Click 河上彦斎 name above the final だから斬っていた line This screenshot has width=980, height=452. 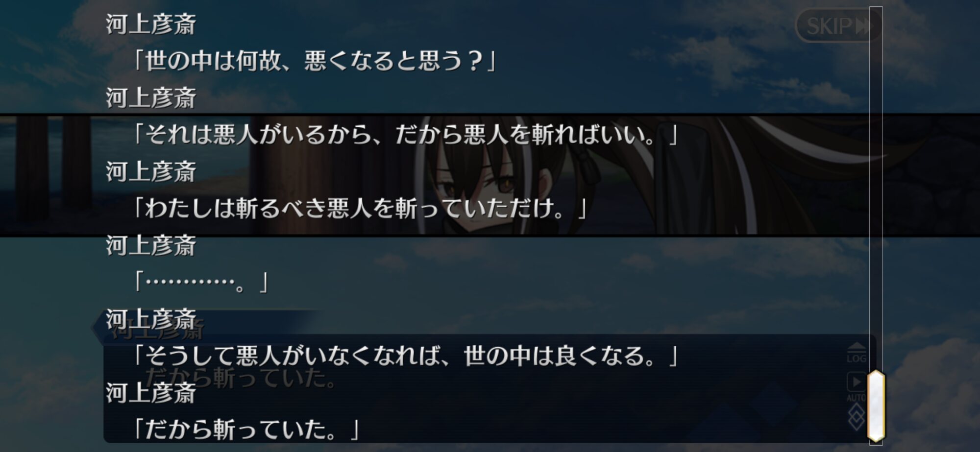tap(151, 393)
